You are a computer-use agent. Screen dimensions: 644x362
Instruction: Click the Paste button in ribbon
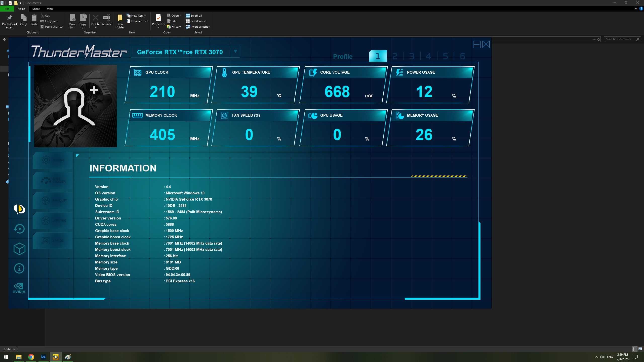[x=34, y=20]
